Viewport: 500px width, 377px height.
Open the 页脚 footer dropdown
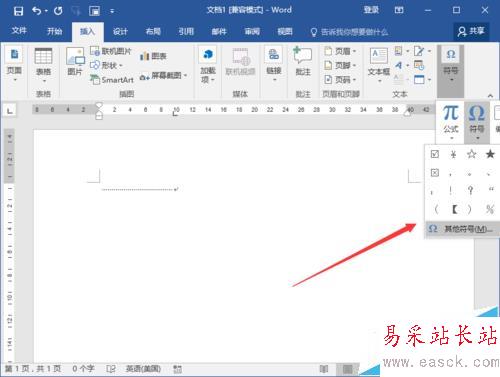click(x=340, y=65)
